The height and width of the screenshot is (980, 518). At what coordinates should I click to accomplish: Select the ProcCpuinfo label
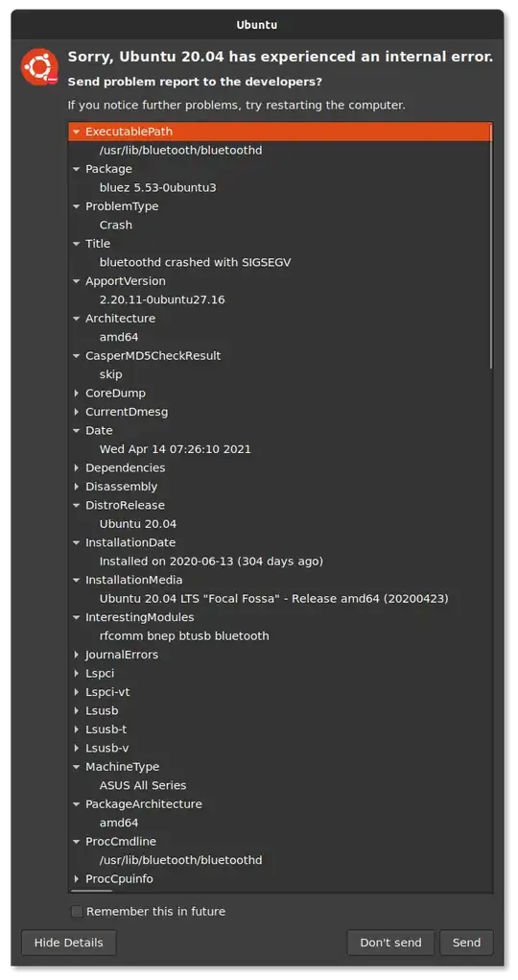pos(119,879)
